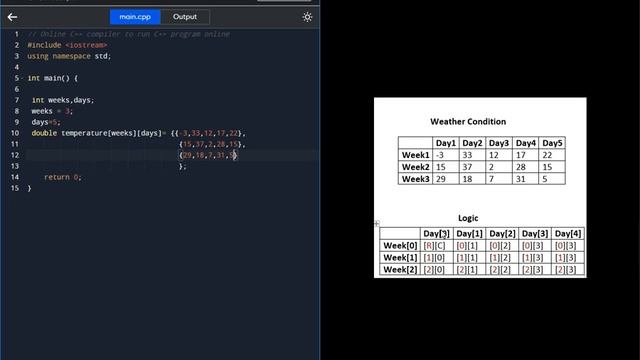
Task: Click the 'Week[1]' row label
Action: click(x=400, y=258)
